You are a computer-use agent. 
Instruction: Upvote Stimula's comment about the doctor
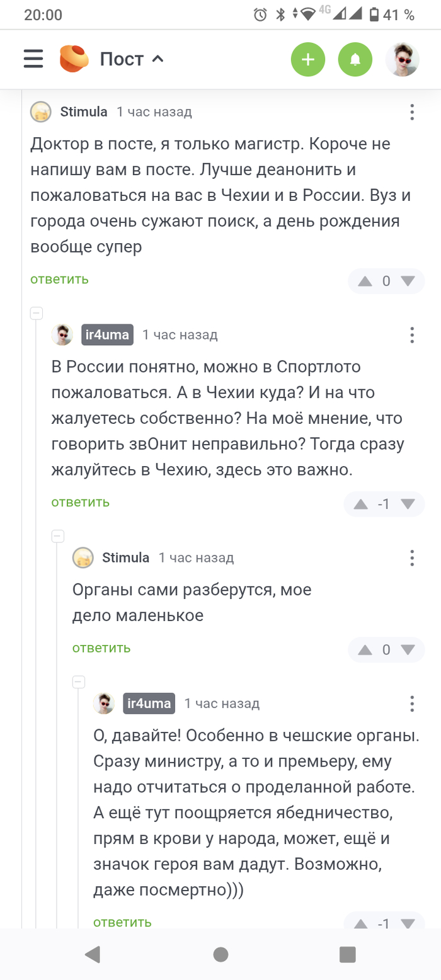[365, 281]
